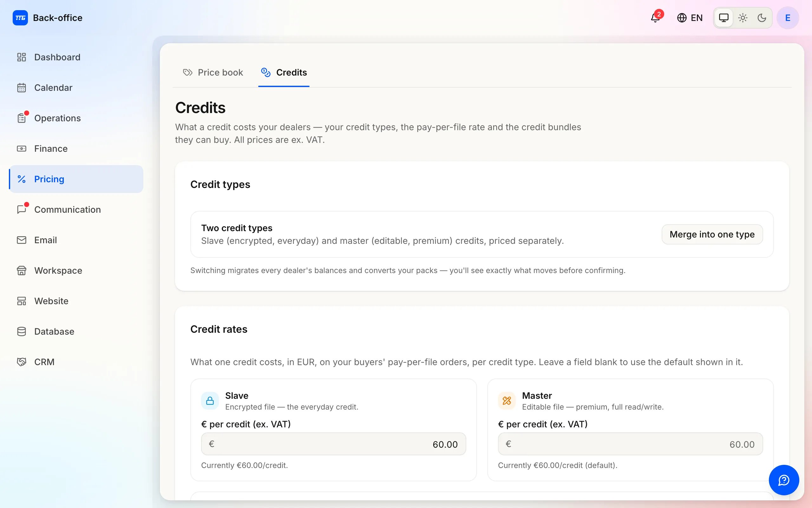Switch to dark theme moon icon
Screen dimensions: 812x508
coord(762,18)
